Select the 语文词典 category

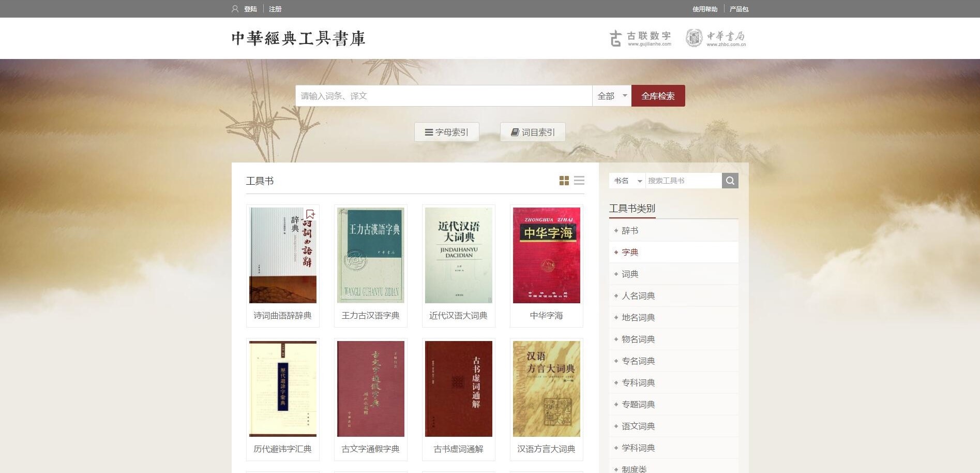(674, 426)
